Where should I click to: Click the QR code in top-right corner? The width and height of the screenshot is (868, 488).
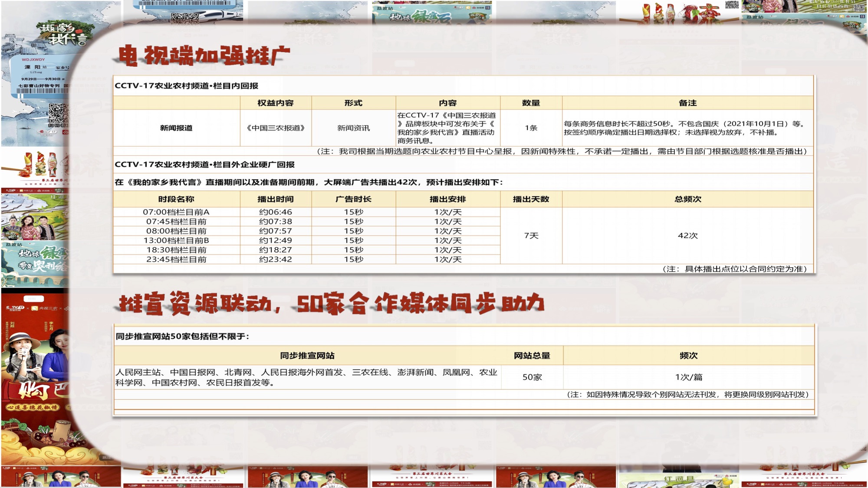click(x=859, y=7)
